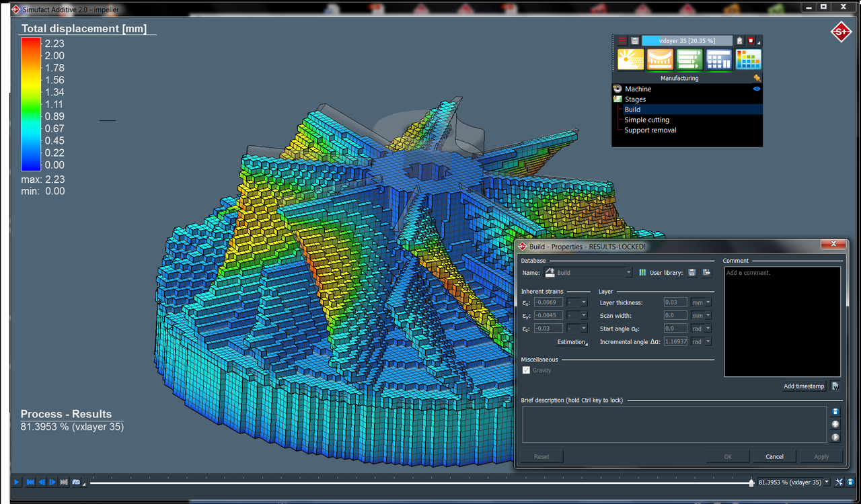Select Stages in the Manufacturing tree
Image resolution: width=861 pixels, height=504 pixels.
(x=635, y=99)
